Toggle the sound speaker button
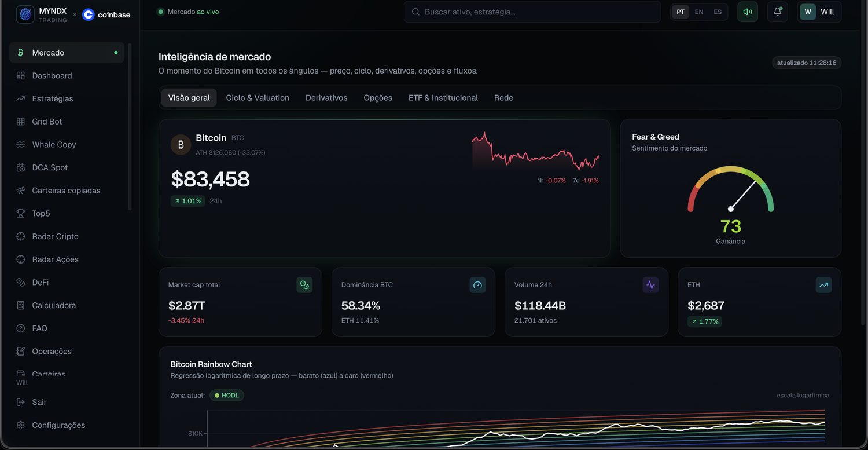Screen dimensions: 868x450 pyautogui.click(x=748, y=12)
